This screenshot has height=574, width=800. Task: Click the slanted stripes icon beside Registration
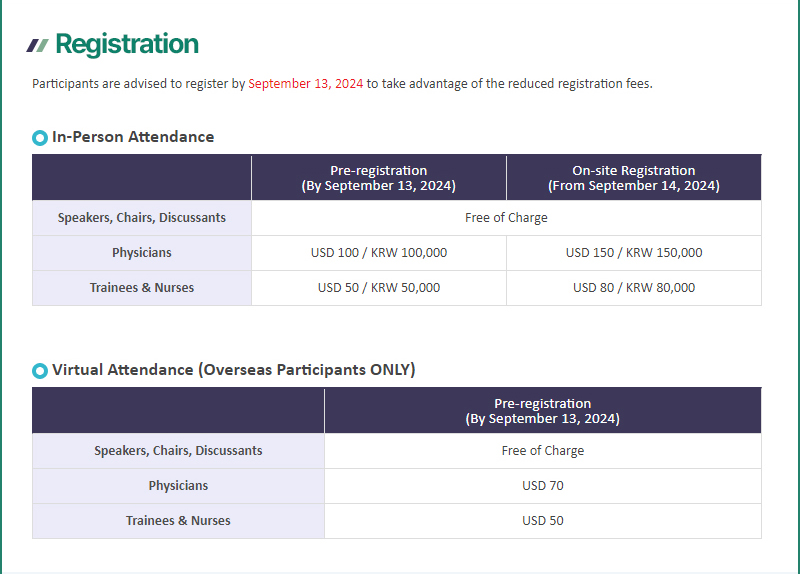[37, 45]
